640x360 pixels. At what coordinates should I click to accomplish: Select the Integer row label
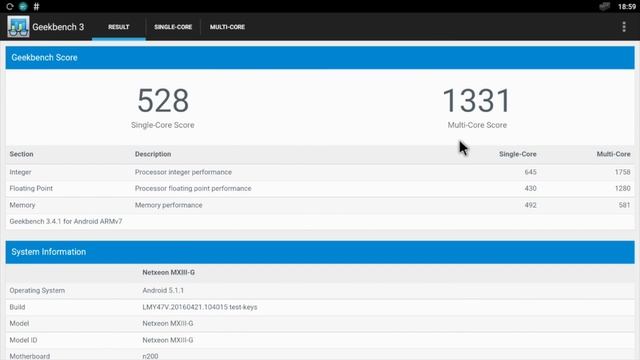point(20,172)
